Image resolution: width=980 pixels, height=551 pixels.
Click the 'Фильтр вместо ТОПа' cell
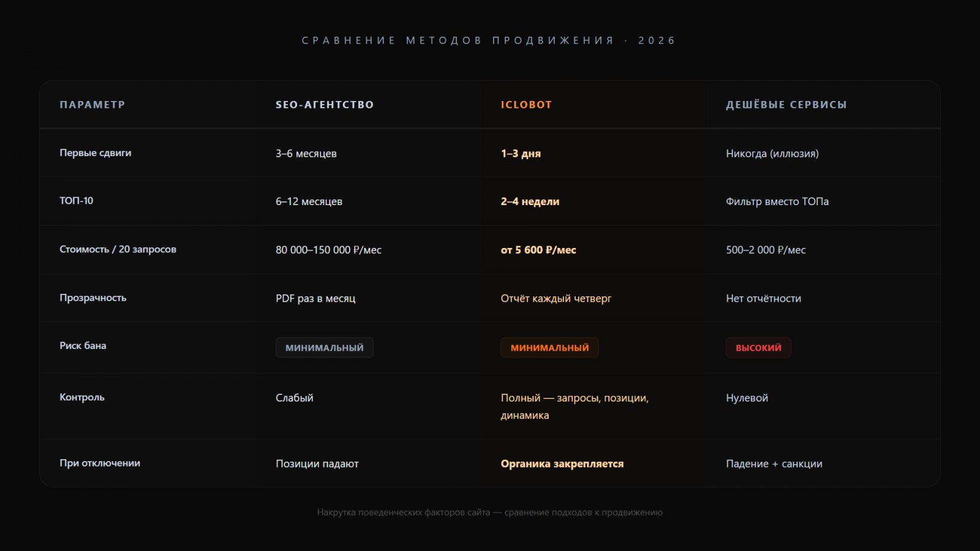pos(777,201)
